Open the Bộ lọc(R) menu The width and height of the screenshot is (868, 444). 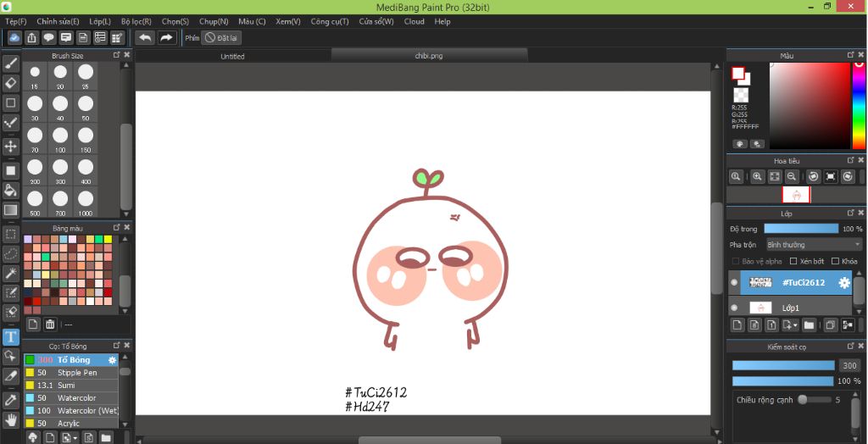coord(136,21)
